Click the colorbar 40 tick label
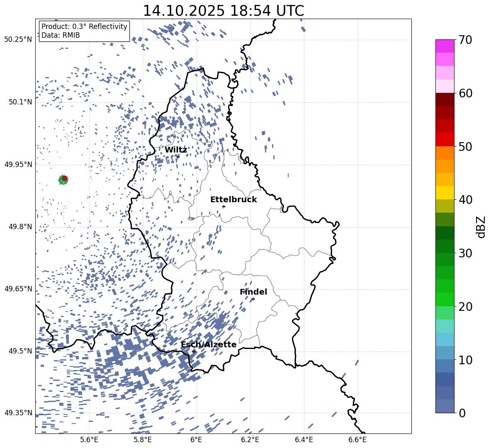Image resolution: width=491 pixels, height=448 pixels. [x=465, y=200]
